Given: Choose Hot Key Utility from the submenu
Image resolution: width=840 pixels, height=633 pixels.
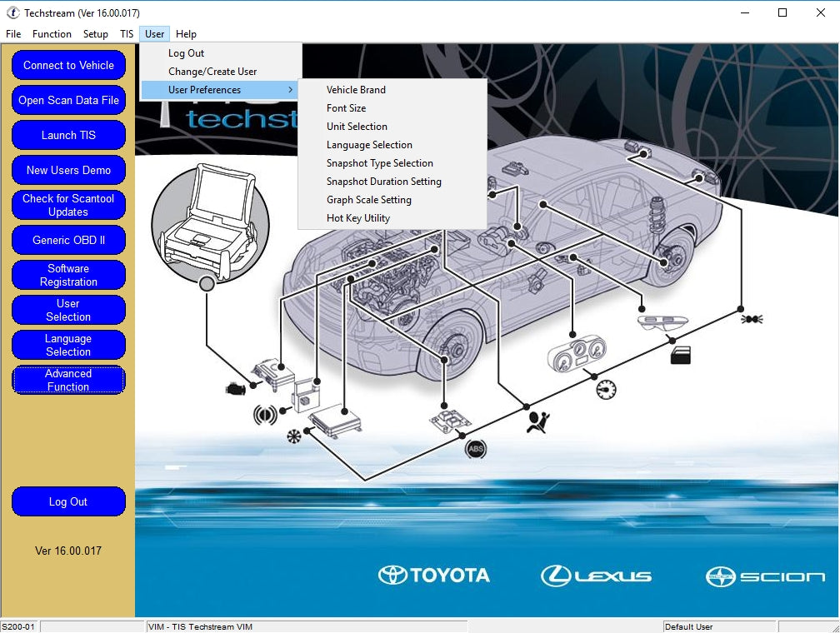Looking at the screenshot, I should tap(358, 217).
